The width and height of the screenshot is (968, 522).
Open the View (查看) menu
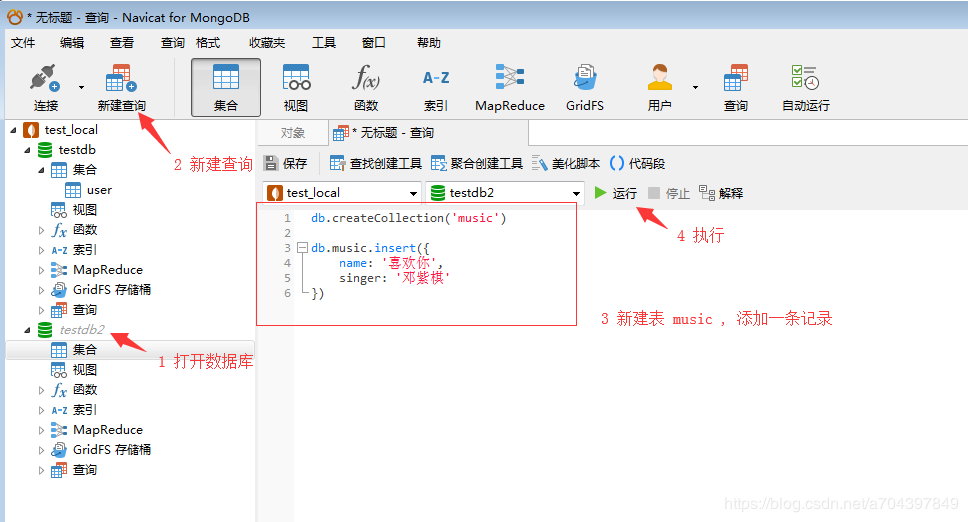pos(122,43)
